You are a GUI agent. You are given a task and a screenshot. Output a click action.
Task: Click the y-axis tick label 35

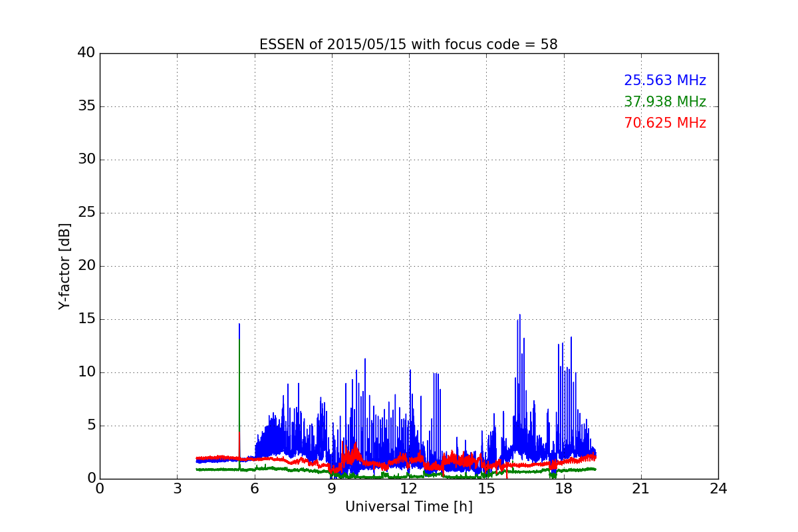coord(86,106)
